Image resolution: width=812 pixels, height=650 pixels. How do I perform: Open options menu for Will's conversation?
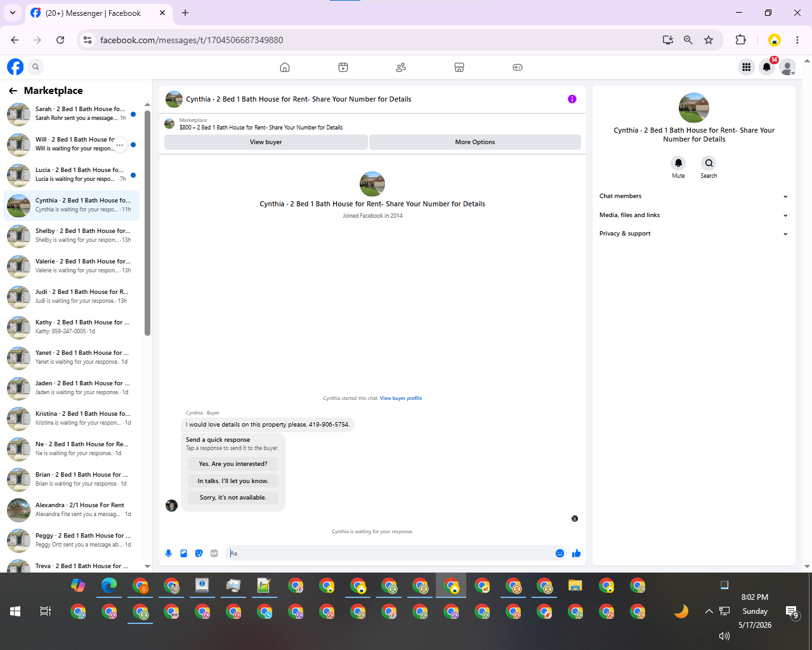tap(119, 145)
